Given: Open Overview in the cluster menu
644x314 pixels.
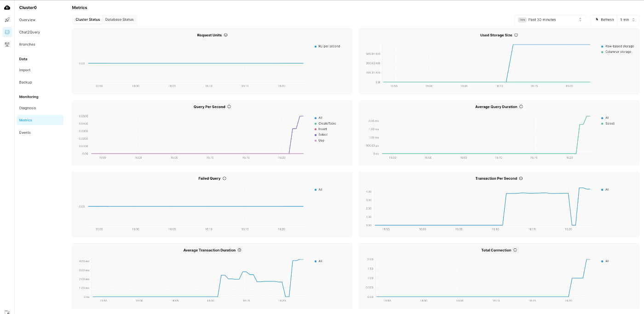Looking at the screenshot, I should click(x=40, y=20).
